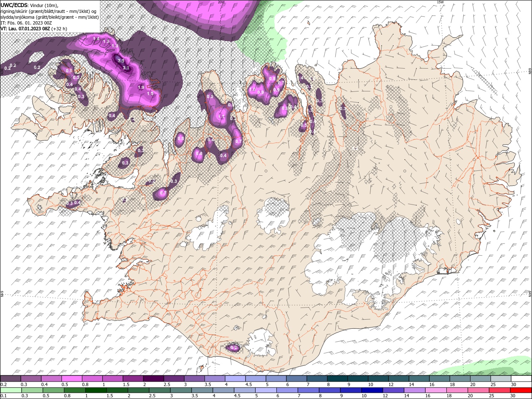Click the dark teal swatch labeled 8 in top row
Screen dimensions: 532x399
[x=337, y=379]
